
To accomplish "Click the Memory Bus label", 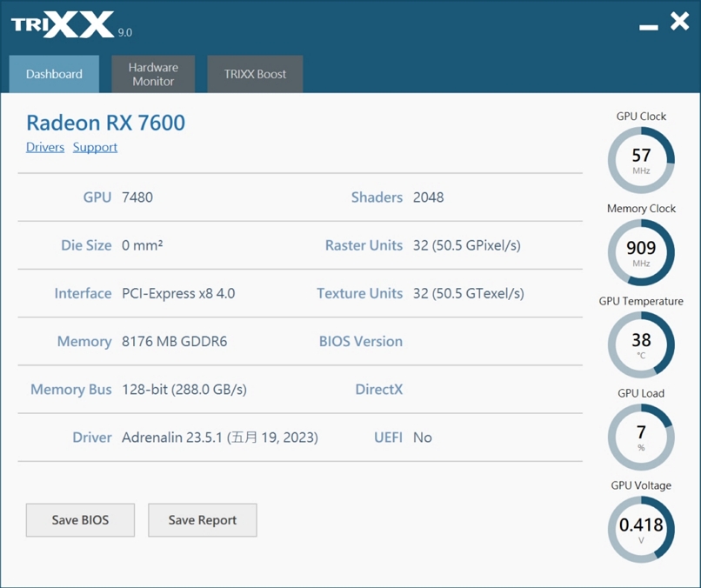I will tap(71, 390).
